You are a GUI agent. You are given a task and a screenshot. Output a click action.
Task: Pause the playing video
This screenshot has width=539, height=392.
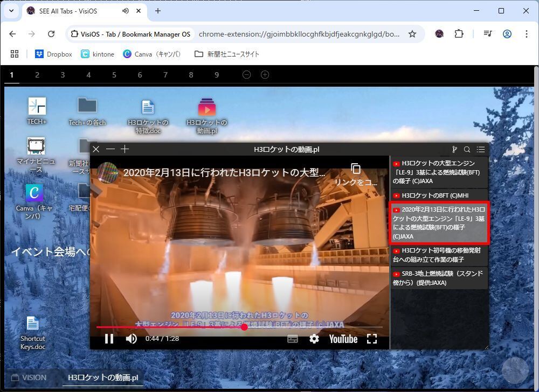(109, 339)
